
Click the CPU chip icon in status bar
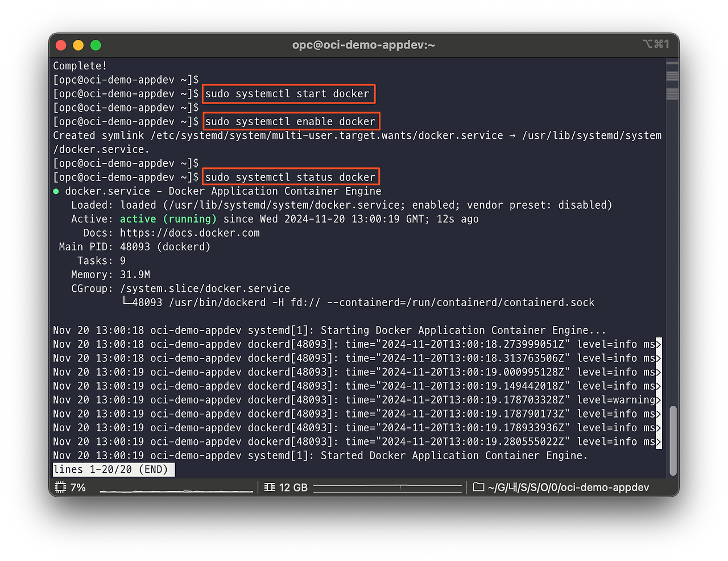(x=60, y=488)
